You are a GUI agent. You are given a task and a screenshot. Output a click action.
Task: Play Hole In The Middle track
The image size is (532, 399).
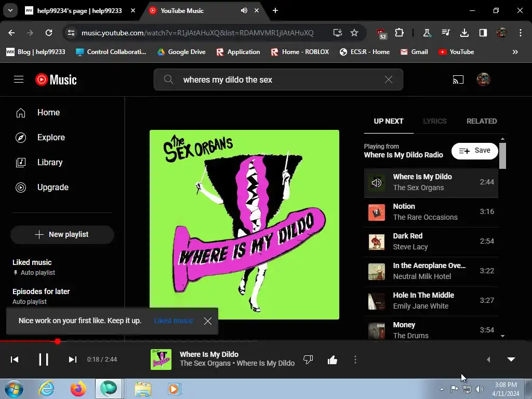tap(431, 301)
